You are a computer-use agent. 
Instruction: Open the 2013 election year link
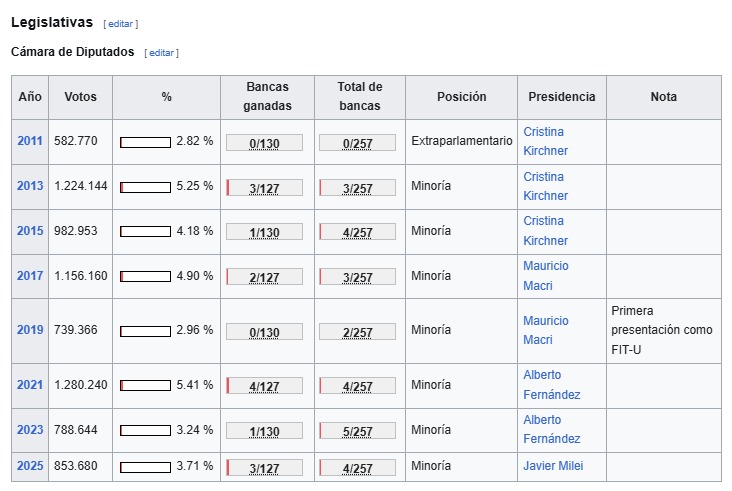30,186
